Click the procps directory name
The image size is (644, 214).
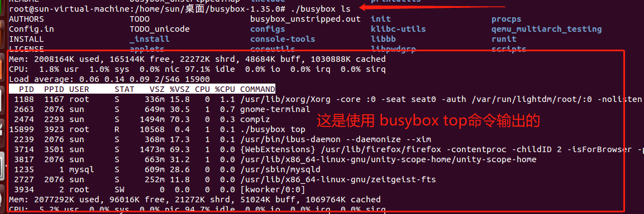(x=507, y=19)
